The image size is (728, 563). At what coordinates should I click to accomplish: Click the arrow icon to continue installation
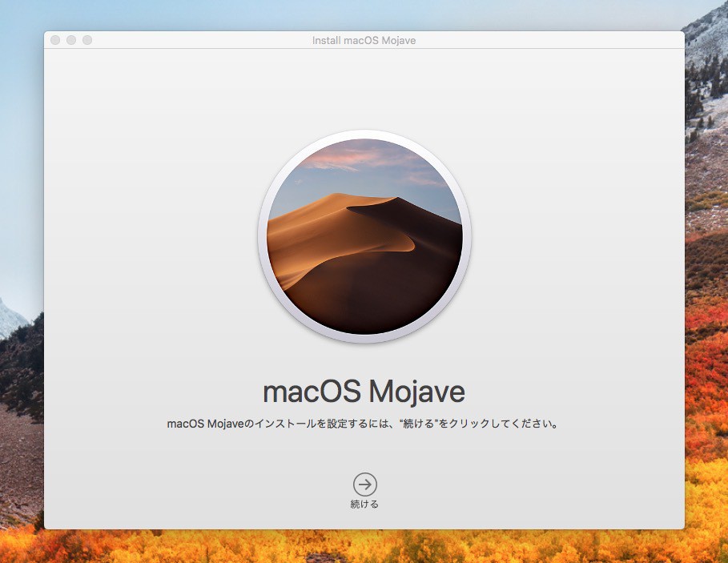pyautogui.click(x=364, y=485)
